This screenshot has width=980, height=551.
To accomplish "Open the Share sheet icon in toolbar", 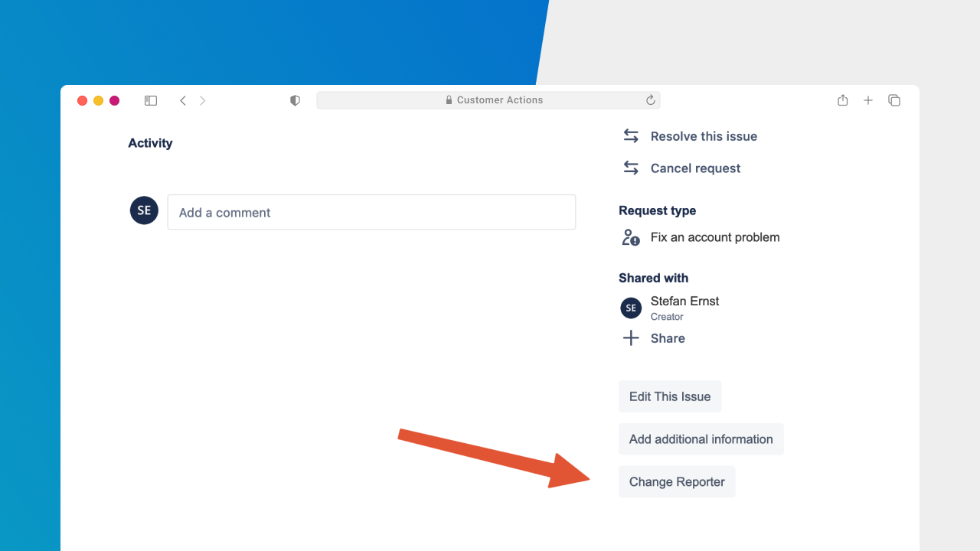I will click(842, 100).
